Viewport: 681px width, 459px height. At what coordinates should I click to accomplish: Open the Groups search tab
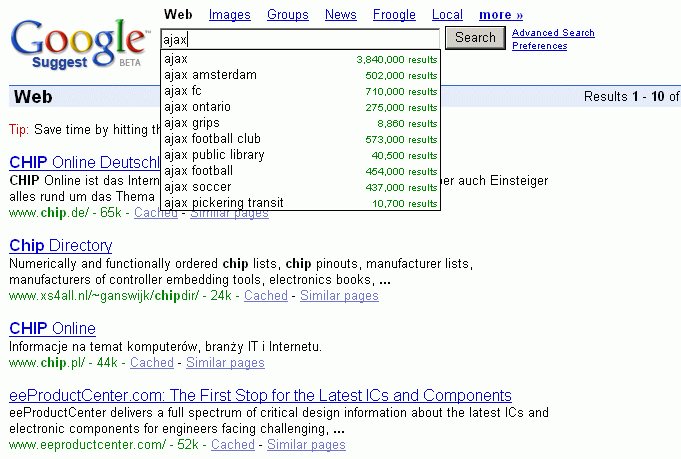288,15
